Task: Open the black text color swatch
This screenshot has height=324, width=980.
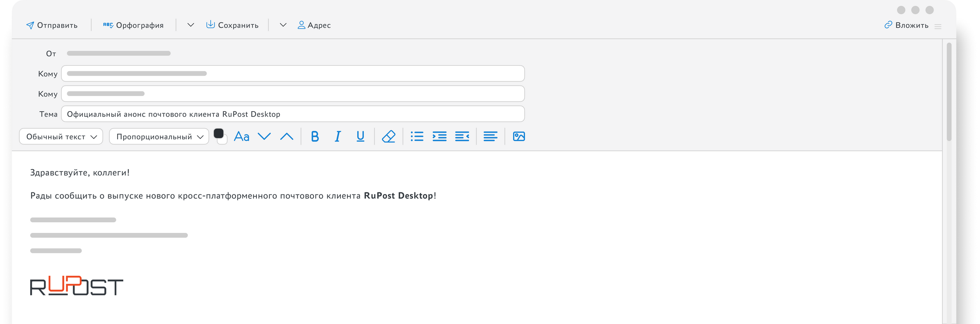Action: pyautogui.click(x=219, y=134)
